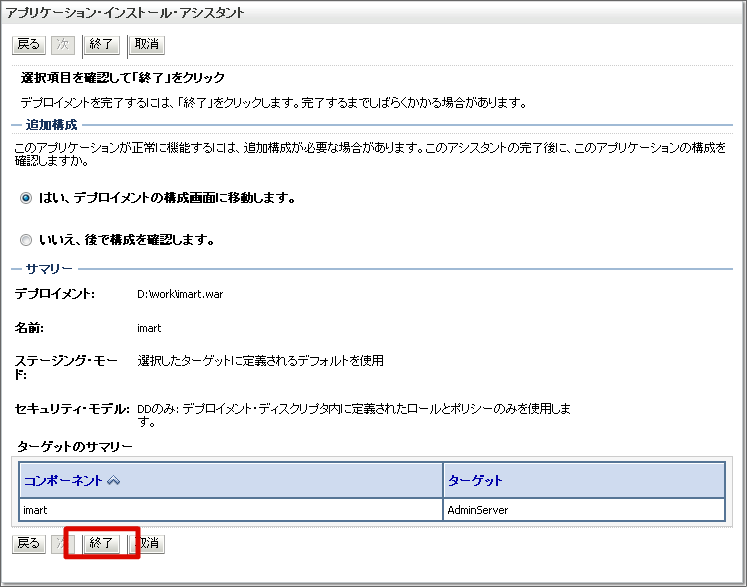
Task: Click the ターゲット column header
Action: click(475, 480)
